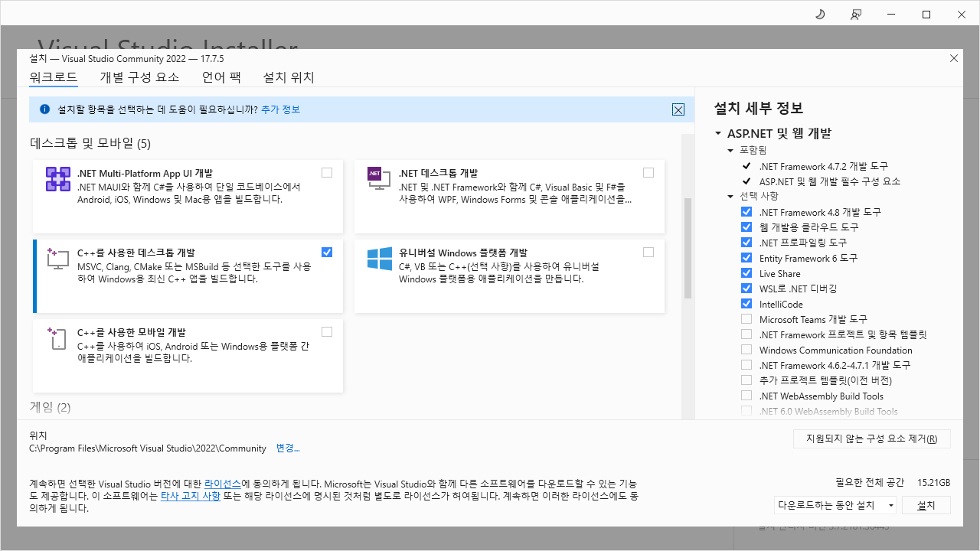Open the 타사 고지 사항 link

(191, 496)
